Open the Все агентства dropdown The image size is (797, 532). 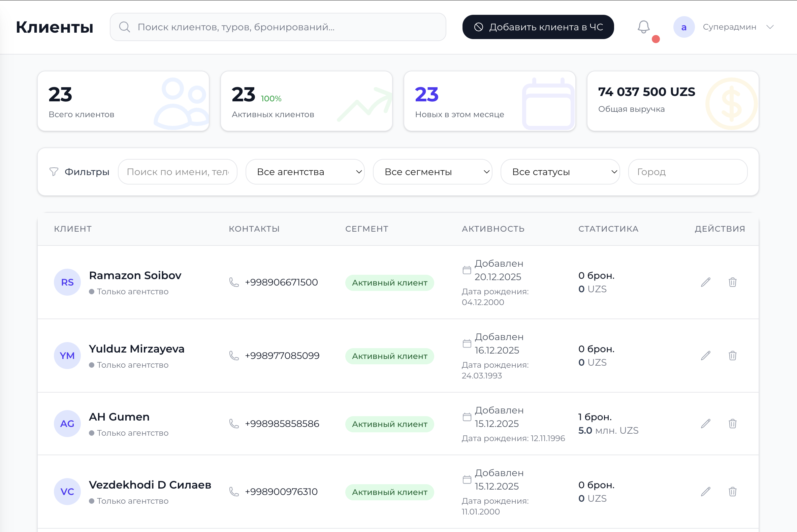[x=305, y=172]
